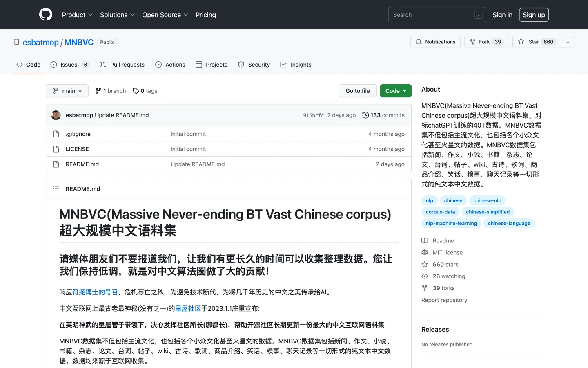View the 39 forks link
The height and width of the screenshot is (368, 588).
tap(443, 288)
